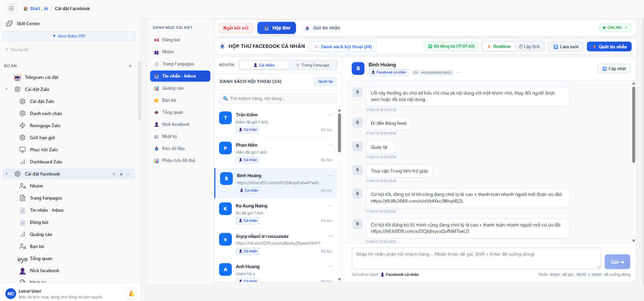Image resolution: width=644 pixels, height=301 pixels.
Task: Click the chat messages scrollbar
Action: tap(634, 125)
